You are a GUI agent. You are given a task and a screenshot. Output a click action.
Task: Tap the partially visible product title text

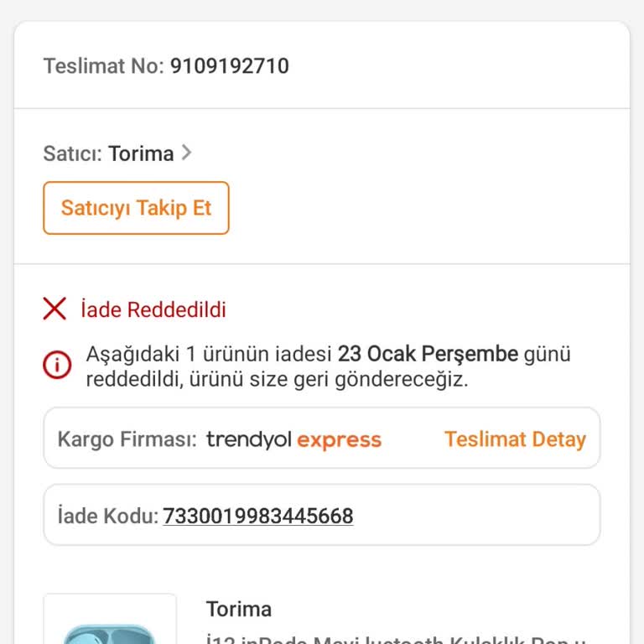pyautogui.click(x=402, y=639)
